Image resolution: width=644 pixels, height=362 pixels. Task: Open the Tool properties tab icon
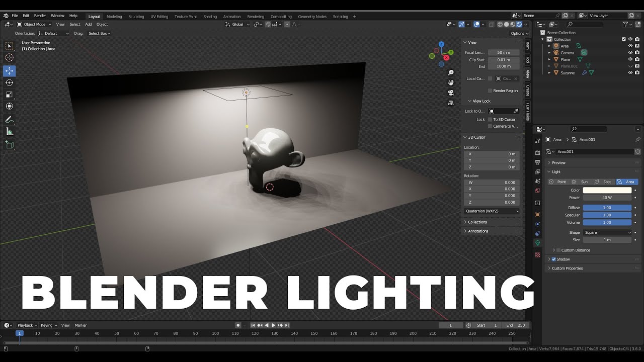(537, 141)
